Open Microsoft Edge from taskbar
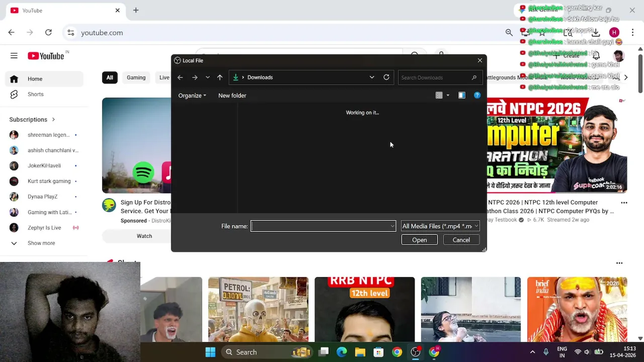The height and width of the screenshot is (362, 644). click(x=342, y=352)
